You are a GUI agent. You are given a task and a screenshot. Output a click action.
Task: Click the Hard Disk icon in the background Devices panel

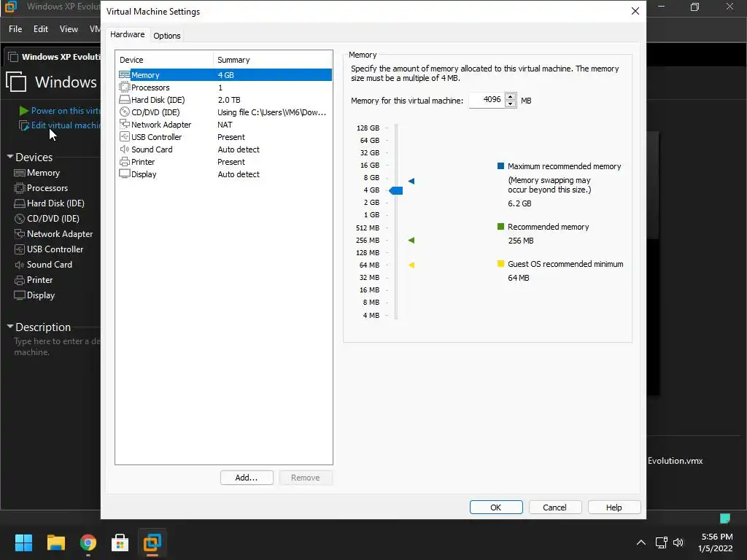click(x=20, y=203)
